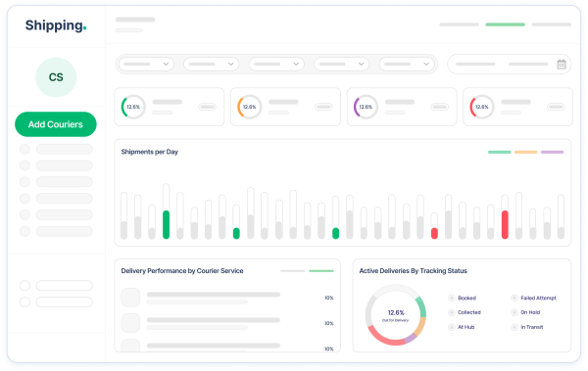Click the Out for Delivery donut chart

(x=396, y=315)
